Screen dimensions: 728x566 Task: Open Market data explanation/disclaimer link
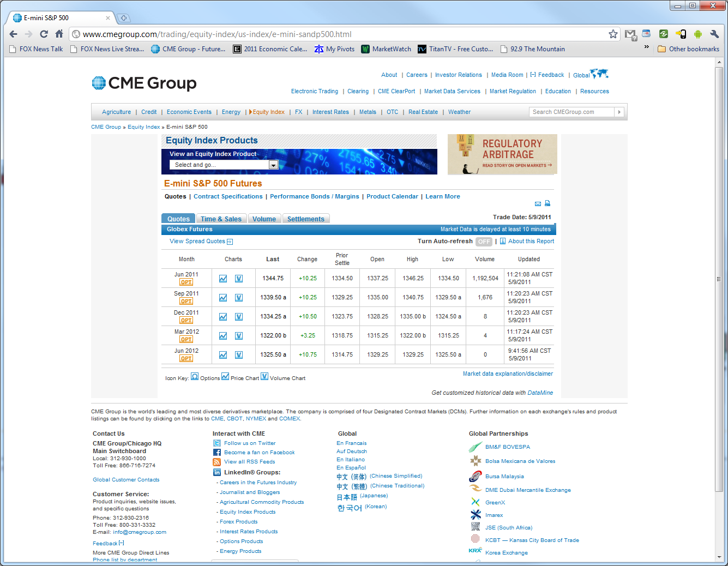tap(508, 374)
